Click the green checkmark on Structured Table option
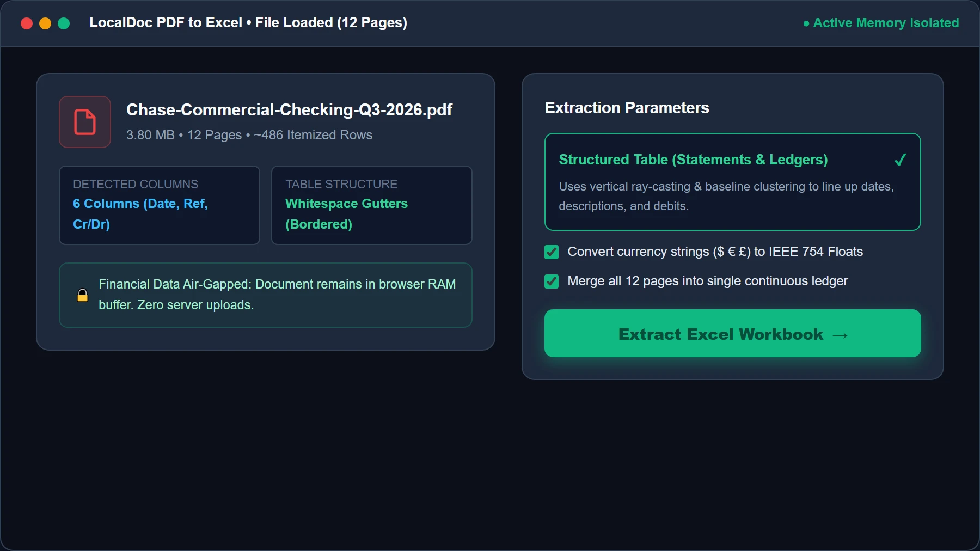 (x=900, y=160)
